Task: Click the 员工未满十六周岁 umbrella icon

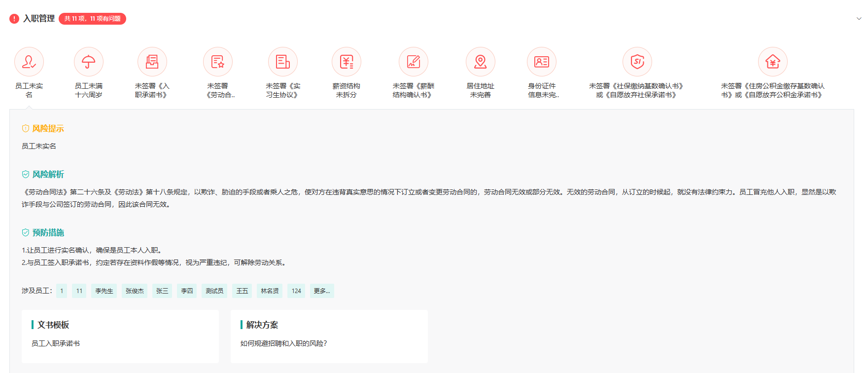Action: [x=89, y=62]
